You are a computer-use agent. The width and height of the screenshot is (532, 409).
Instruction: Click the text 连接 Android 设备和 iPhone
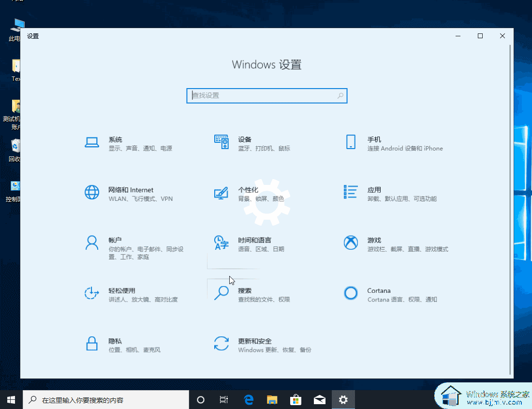tap(405, 148)
